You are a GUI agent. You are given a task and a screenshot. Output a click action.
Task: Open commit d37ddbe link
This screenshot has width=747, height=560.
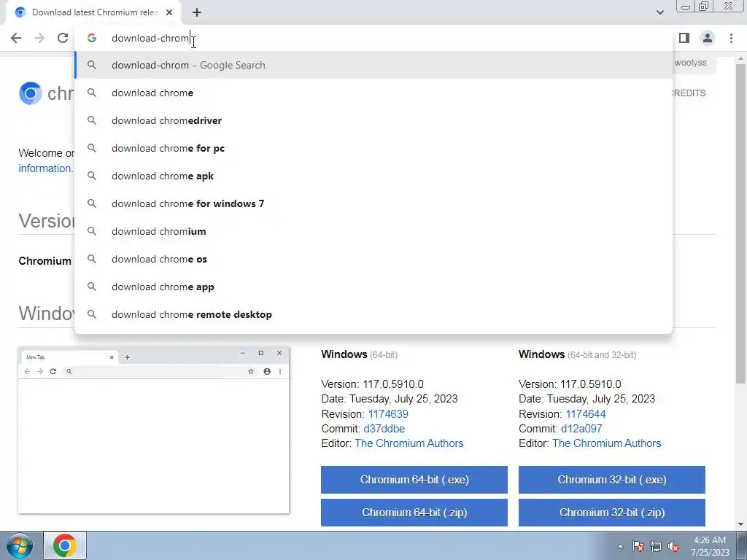click(x=384, y=429)
